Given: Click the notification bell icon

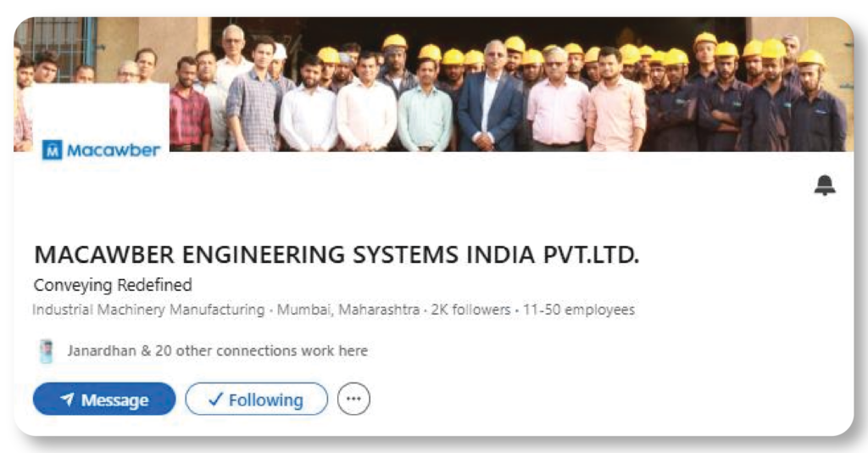Looking at the screenshot, I should pyautogui.click(x=824, y=185).
